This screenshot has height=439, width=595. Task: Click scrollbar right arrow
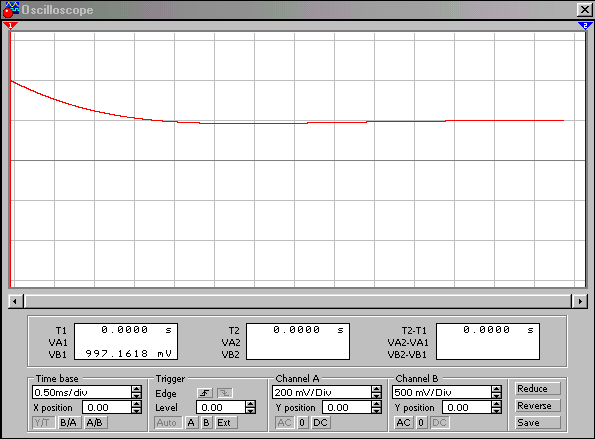click(x=580, y=302)
